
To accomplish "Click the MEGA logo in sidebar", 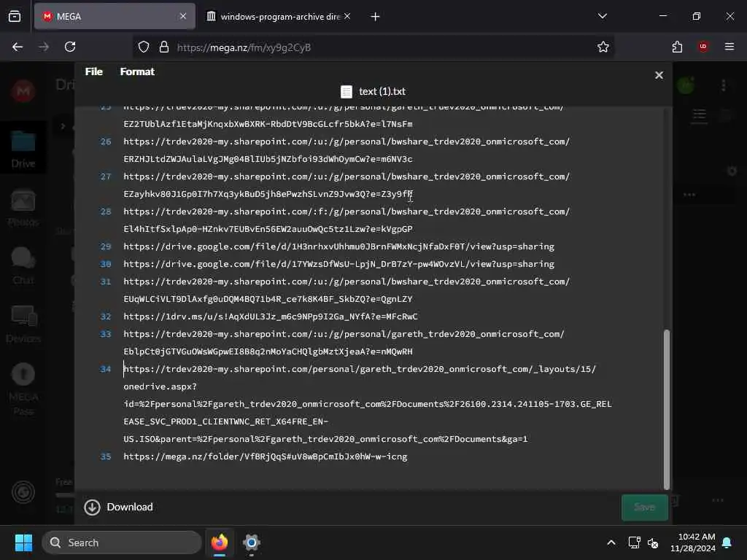I will (23, 91).
